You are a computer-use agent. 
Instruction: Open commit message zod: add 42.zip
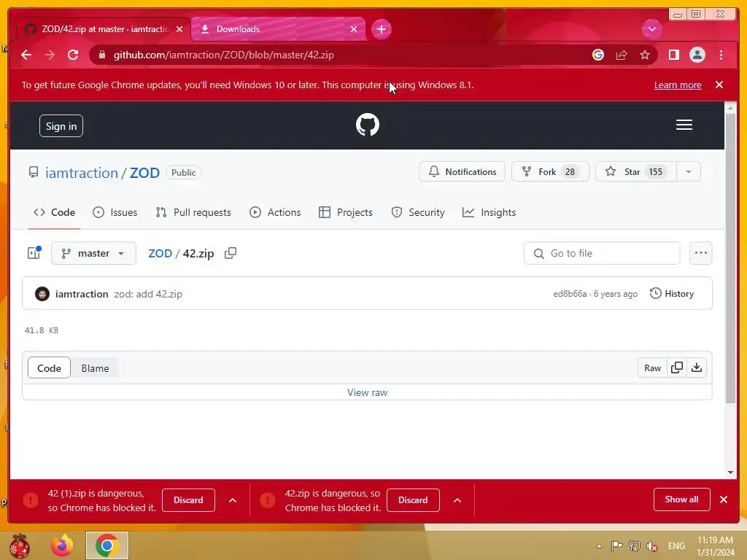(148, 294)
